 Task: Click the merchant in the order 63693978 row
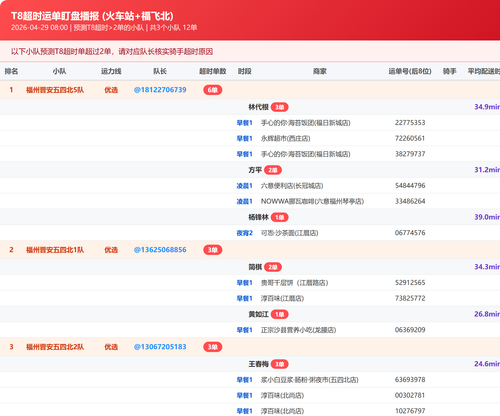click(310, 380)
